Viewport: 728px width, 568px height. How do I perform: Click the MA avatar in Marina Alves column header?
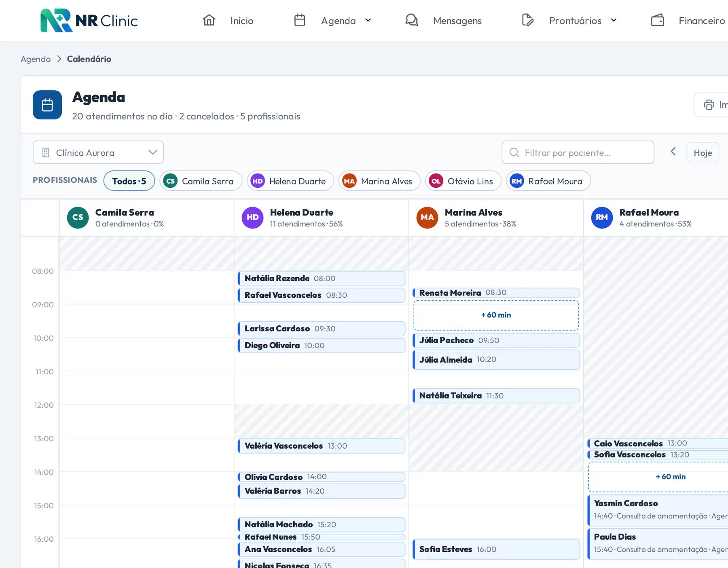(x=427, y=218)
